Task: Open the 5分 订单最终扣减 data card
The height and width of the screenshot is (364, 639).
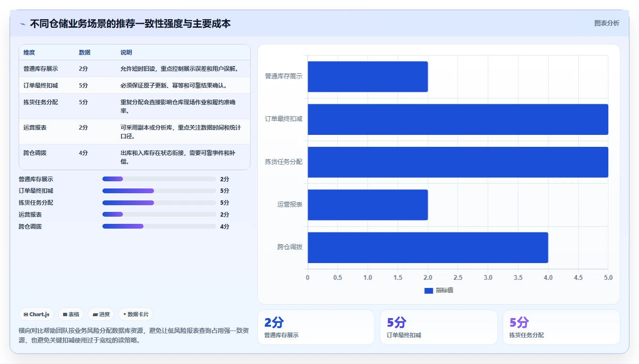Action: pyautogui.click(x=439, y=327)
